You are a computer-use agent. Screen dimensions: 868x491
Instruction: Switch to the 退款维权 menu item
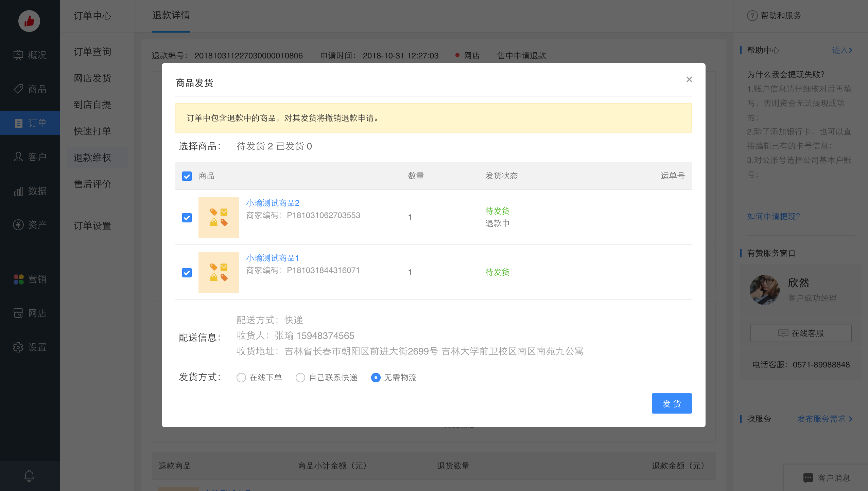click(92, 158)
